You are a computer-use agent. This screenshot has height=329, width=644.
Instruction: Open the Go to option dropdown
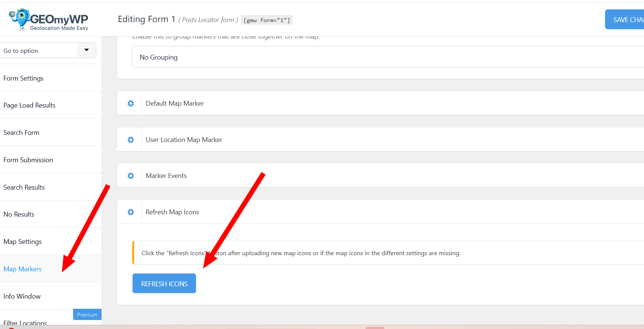click(48, 51)
